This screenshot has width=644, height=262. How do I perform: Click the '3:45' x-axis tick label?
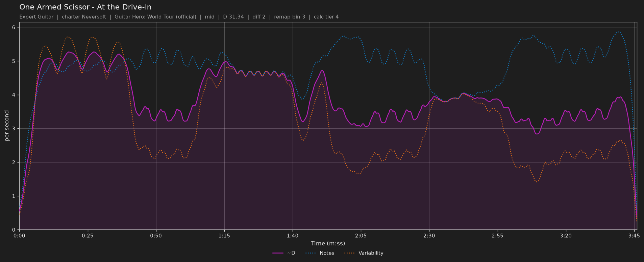634,236
